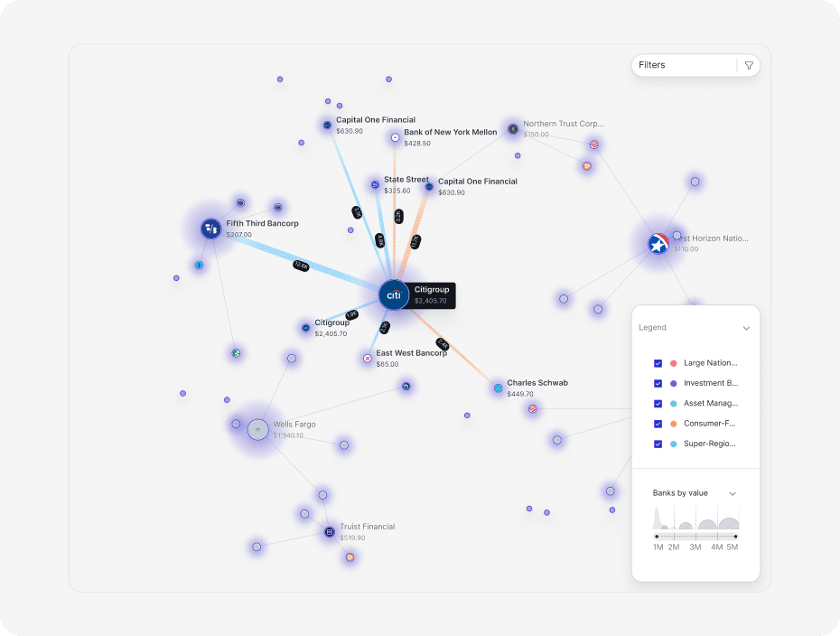Uncheck the Large National legend checkbox
The height and width of the screenshot is (636, 840).
coord(658,363)
